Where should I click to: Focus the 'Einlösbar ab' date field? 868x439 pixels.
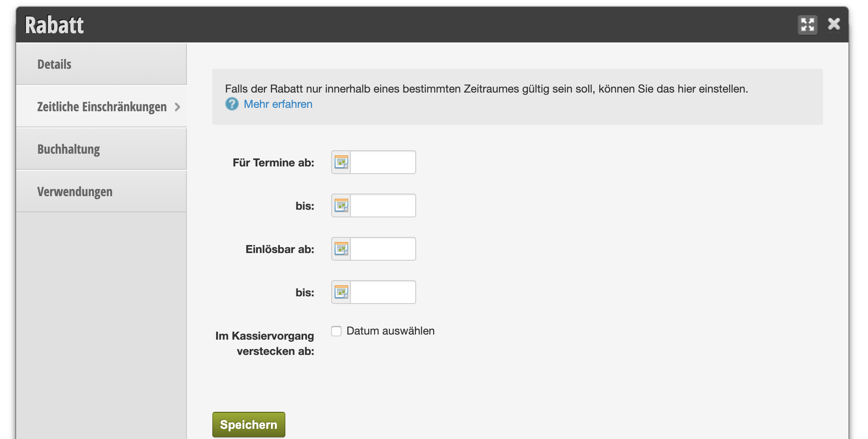383,249
